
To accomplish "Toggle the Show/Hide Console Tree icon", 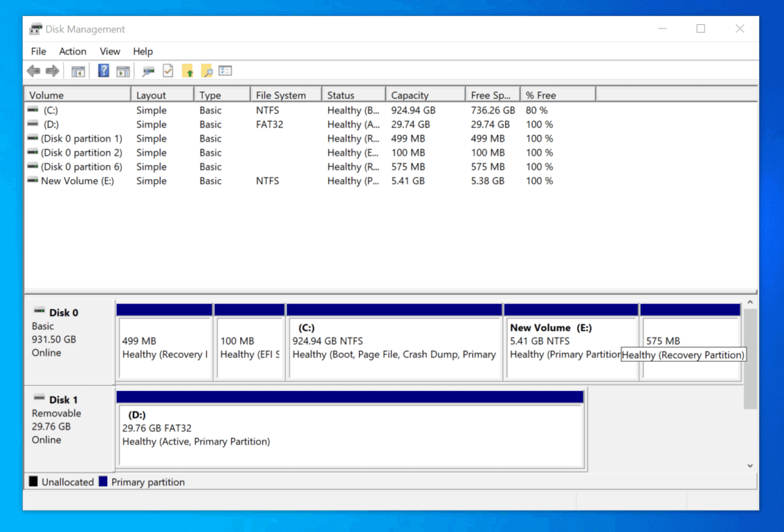I will tap(78, 70).
